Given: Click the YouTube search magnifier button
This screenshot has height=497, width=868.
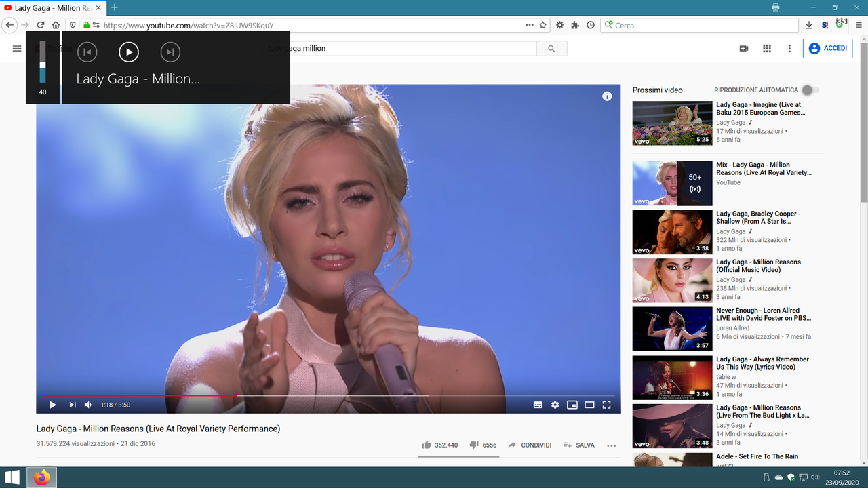Looking at the screenshot, I should pos(551,49).
